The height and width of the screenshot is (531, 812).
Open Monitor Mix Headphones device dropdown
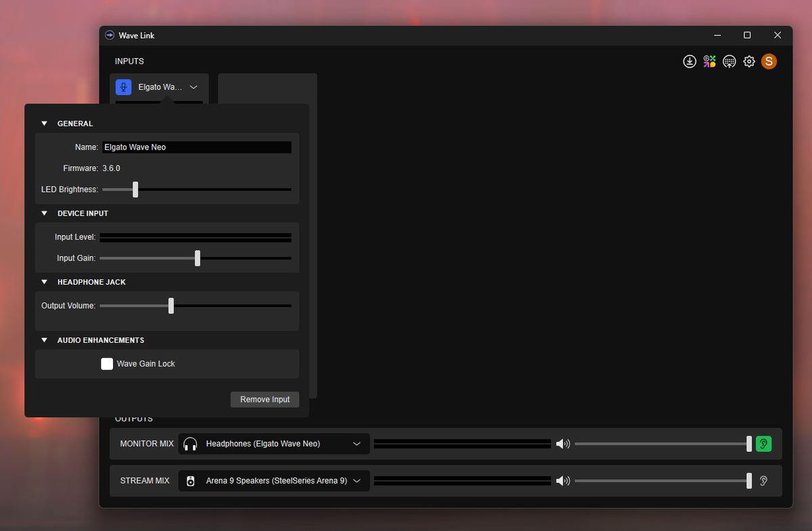(274, 444)
